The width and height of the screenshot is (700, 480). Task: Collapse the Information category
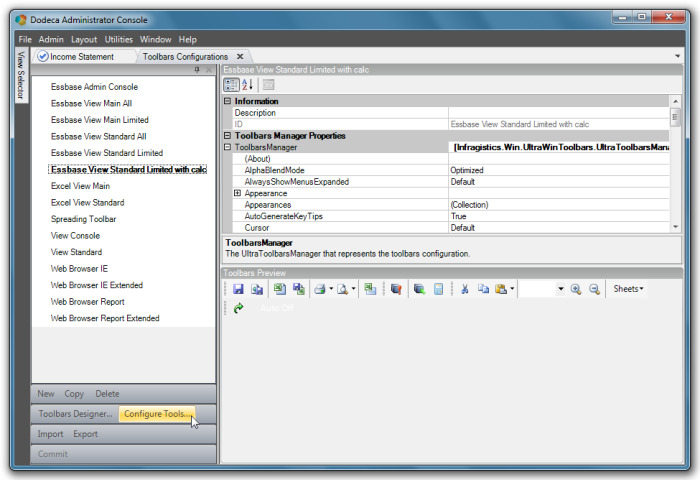click(227, 101)
